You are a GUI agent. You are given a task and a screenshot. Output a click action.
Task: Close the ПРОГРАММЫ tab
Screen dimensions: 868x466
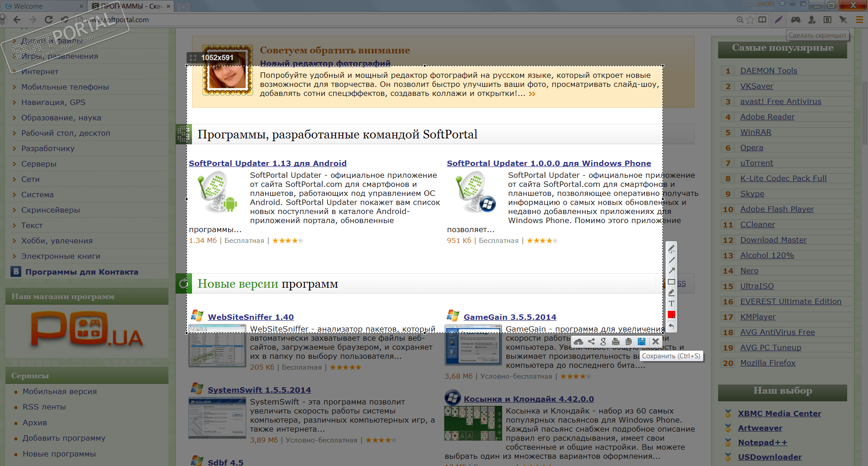(168, 6)
